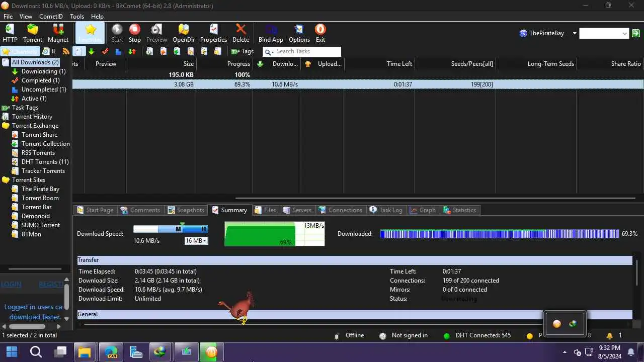Image resolution: width=644 pixels, height=362 pixels.
Task: Click the green down-arrow downloading filter icon
Action: (x=91, y=51)
